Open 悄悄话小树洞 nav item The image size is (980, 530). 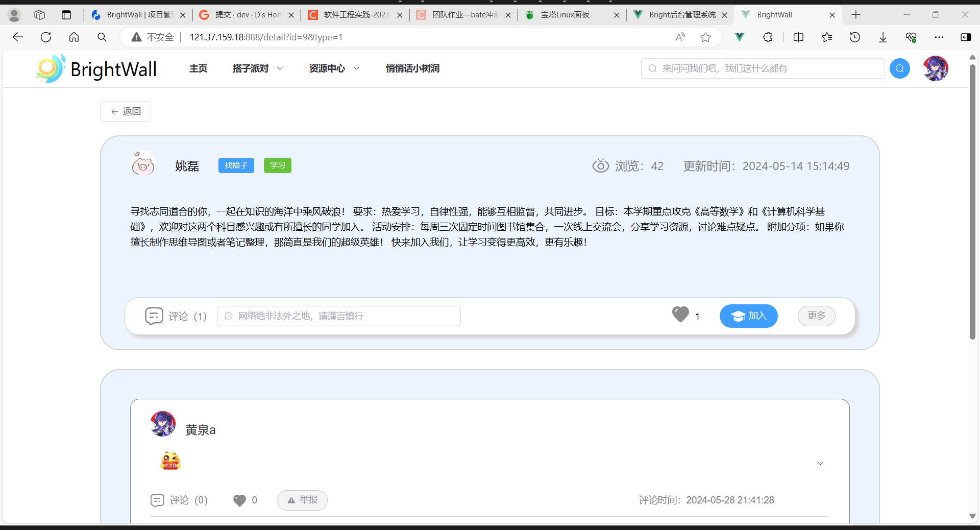tap(412, 68)
